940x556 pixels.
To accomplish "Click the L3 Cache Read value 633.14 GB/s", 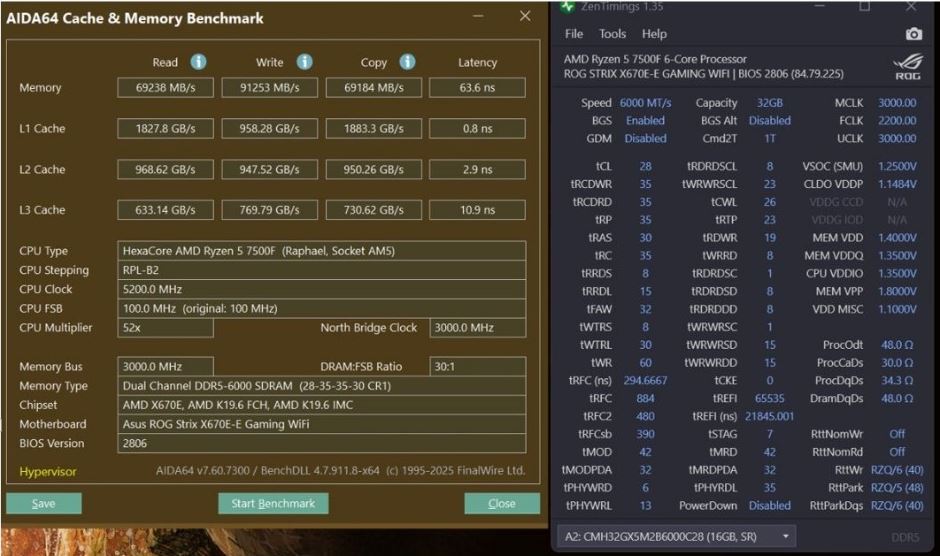I will click(x=165, y=210).
